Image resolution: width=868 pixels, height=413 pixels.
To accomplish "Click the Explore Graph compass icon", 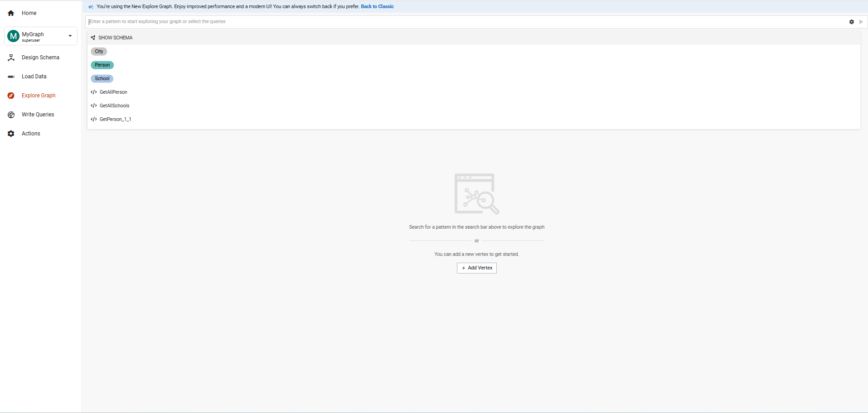I will (x=11, y=96).
